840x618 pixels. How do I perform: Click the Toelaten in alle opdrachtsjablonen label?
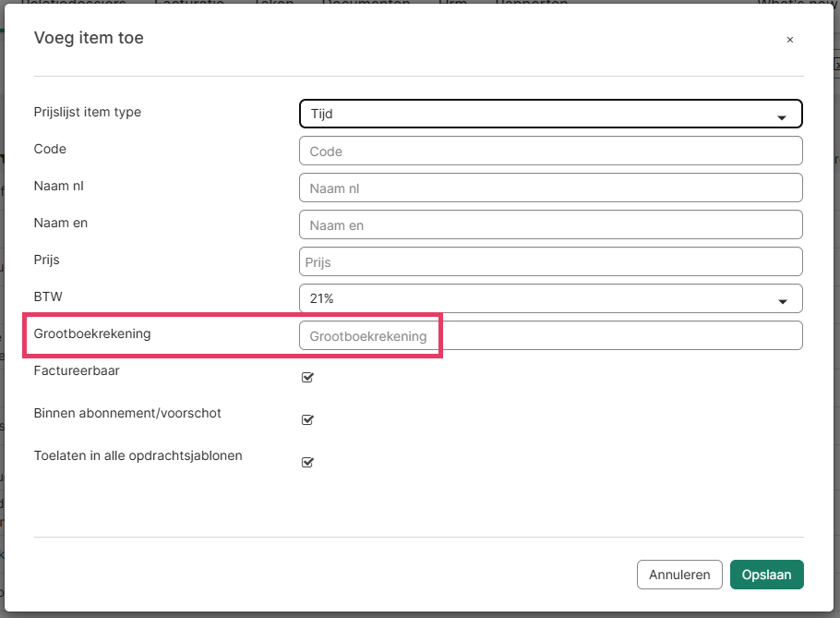(x=138, y=455)
